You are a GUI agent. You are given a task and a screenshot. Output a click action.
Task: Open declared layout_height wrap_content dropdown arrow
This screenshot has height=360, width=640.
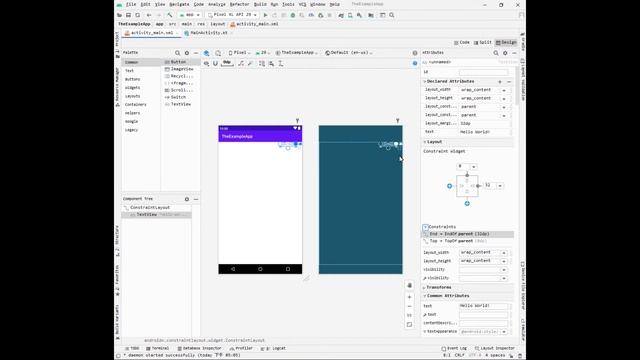tap(504, 98)
